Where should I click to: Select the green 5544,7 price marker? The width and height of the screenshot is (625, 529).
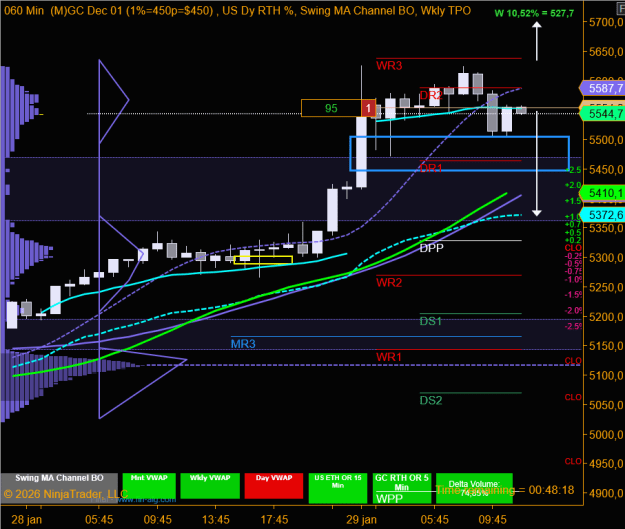point(603,114)
